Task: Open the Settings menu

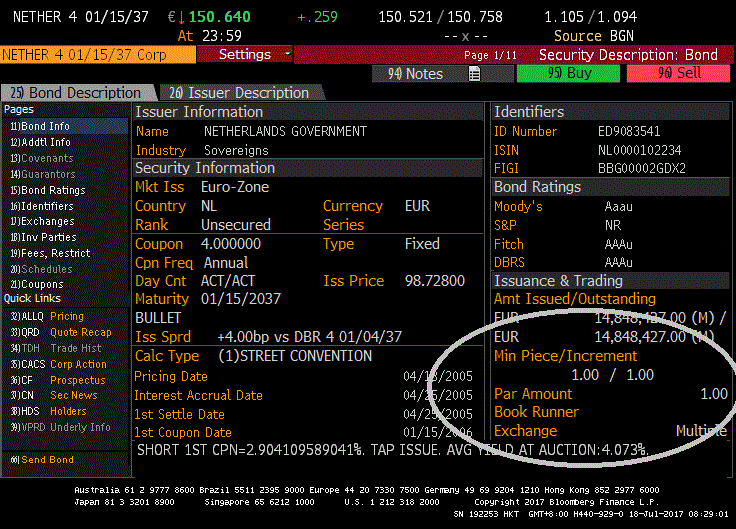Action: 245,54
